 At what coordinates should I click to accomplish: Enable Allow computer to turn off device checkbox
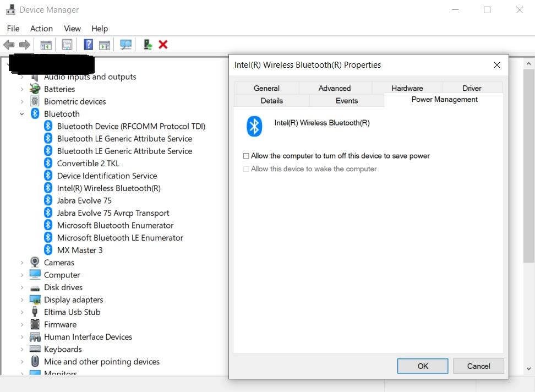click(x=246, y=156)
